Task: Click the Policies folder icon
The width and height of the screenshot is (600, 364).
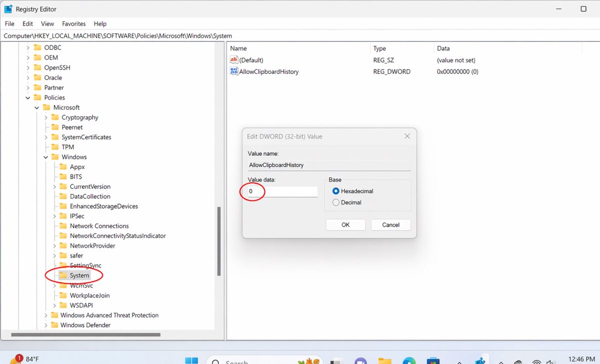Action: point(37,98)
